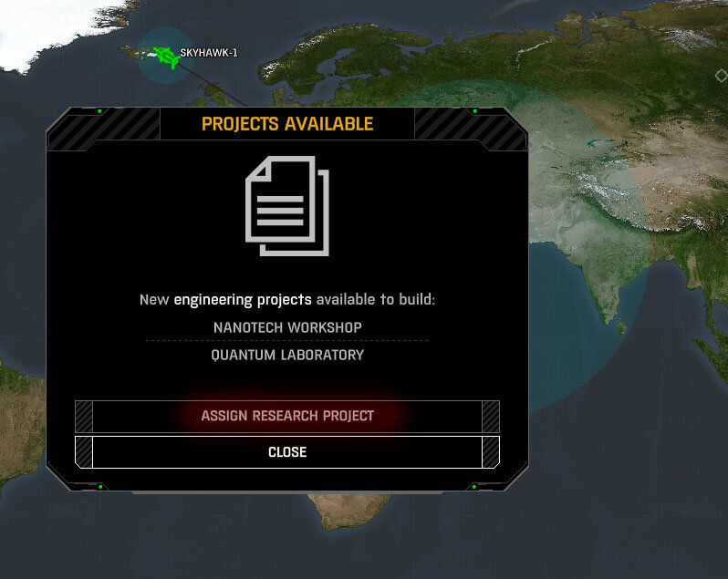The image size is (728, 579).
Task: Click the diamond marker at map edge
Action: pyautogui.click(x=721, y=76)
